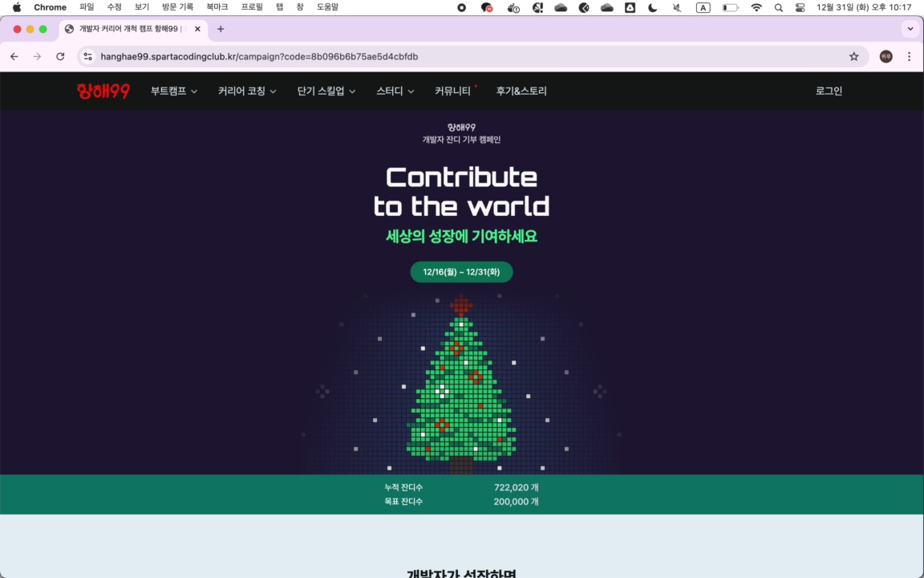Open the 커뮤니티 link
Viewport: 924px width, 578px height.
tap(452, 91)
